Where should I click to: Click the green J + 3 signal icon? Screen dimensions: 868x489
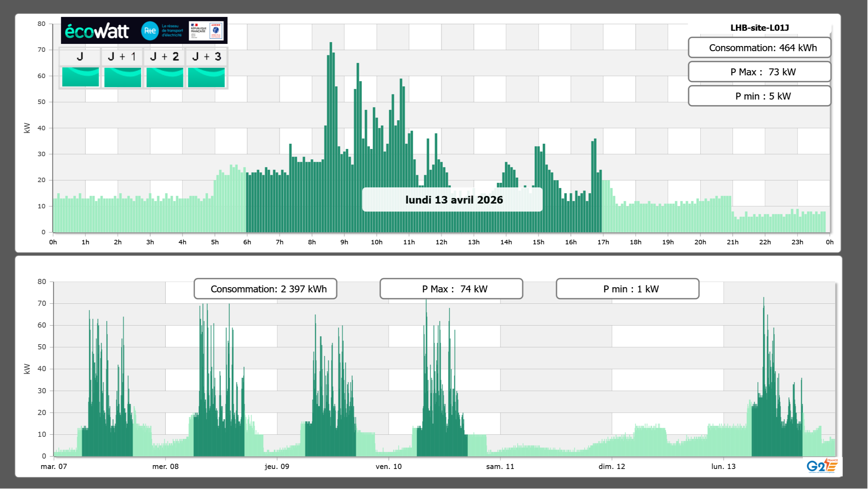[x=206, y=77]
